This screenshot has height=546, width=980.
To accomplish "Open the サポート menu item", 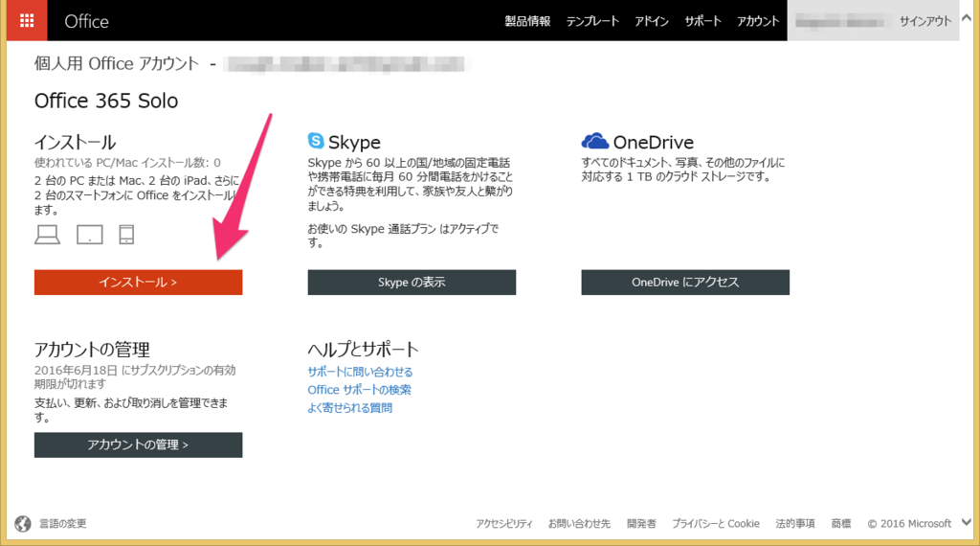I will (702, 21).
